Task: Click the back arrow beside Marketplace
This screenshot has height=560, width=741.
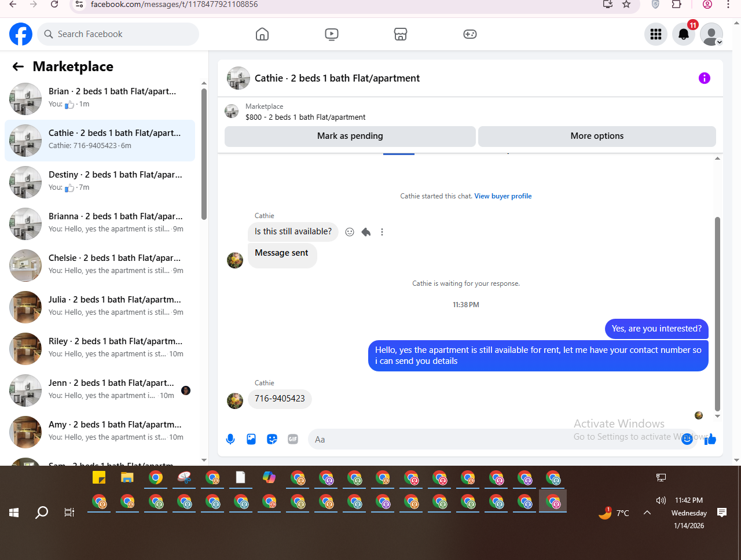Action: click(18, 67)
